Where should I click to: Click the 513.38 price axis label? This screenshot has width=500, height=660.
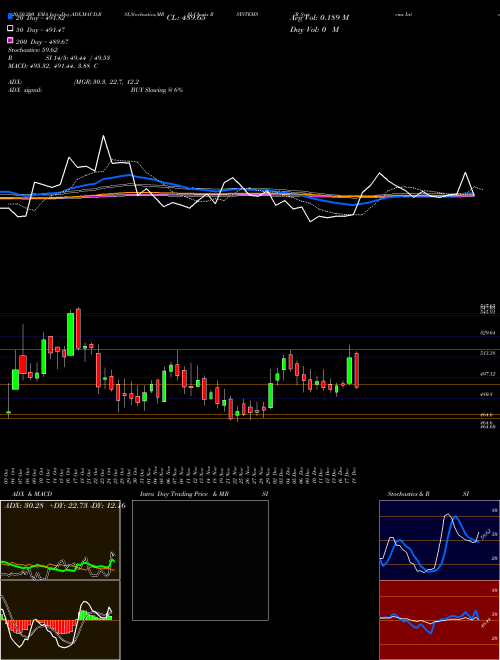(487, 353)
